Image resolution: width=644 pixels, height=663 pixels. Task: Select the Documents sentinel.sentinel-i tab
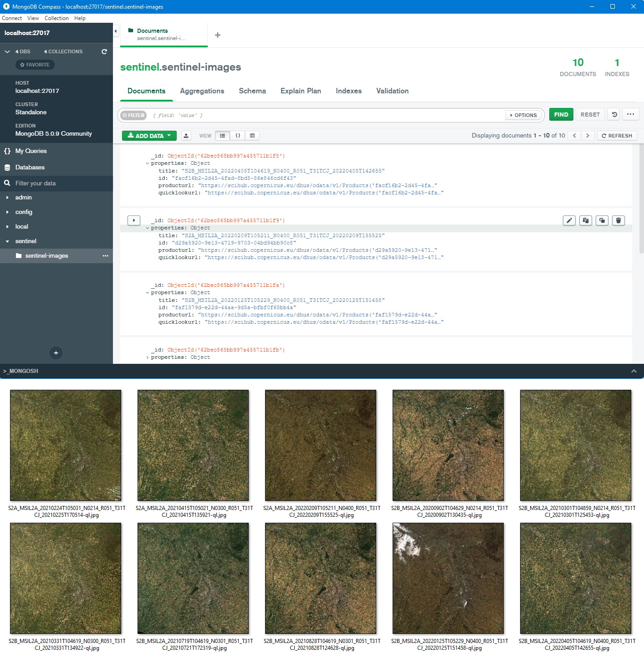[x=164, y=35]
